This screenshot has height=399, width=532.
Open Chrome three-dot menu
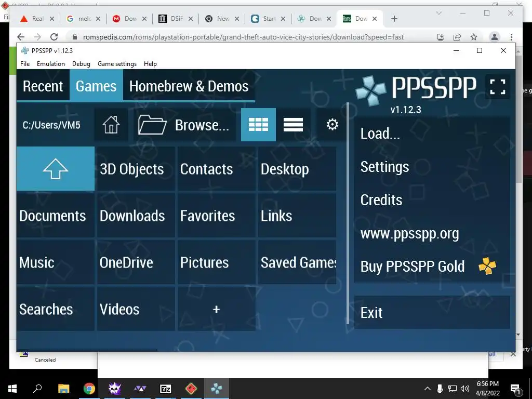coord(511,37)
